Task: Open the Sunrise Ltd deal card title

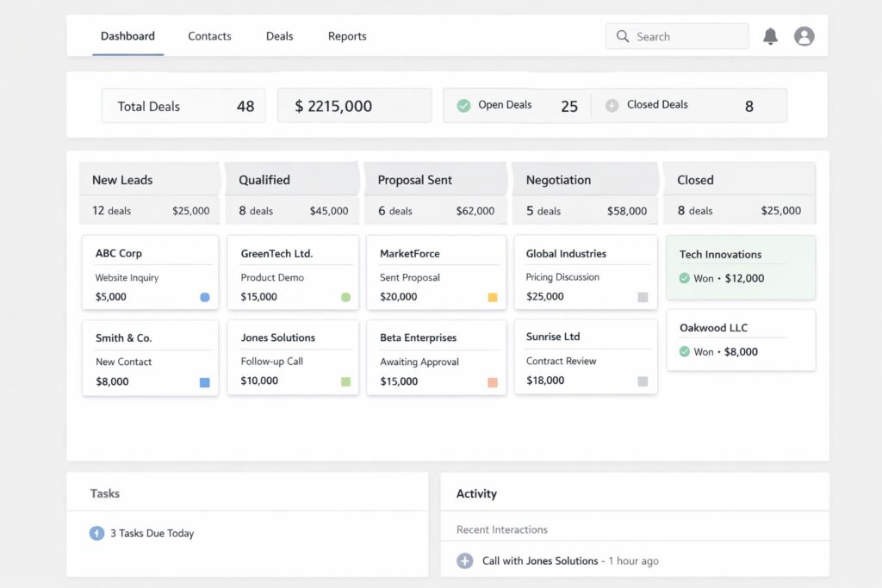Action: [553, 336]
